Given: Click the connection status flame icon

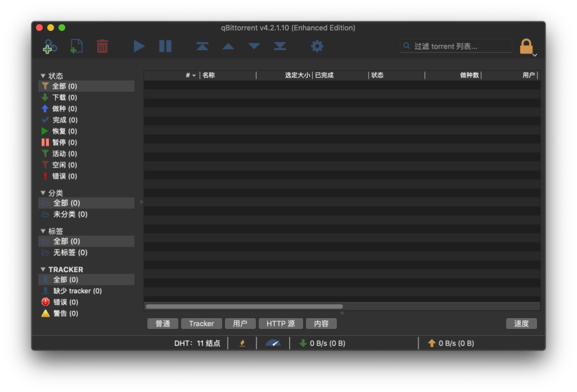Looking at the screenshot, I should [x=242, y=344].
